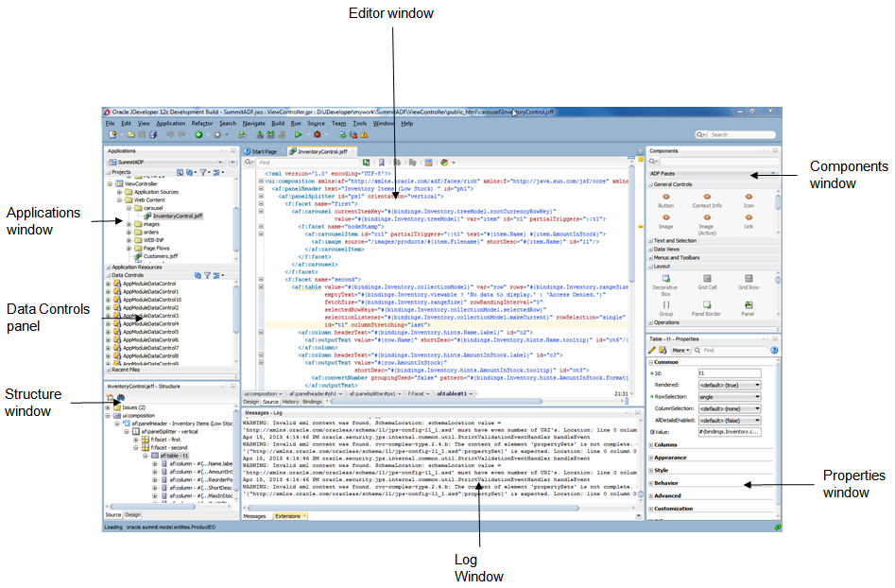Viewport: 895px width, 588px height.
Task: Collapse the Web Content folder node
Action: 119,199
